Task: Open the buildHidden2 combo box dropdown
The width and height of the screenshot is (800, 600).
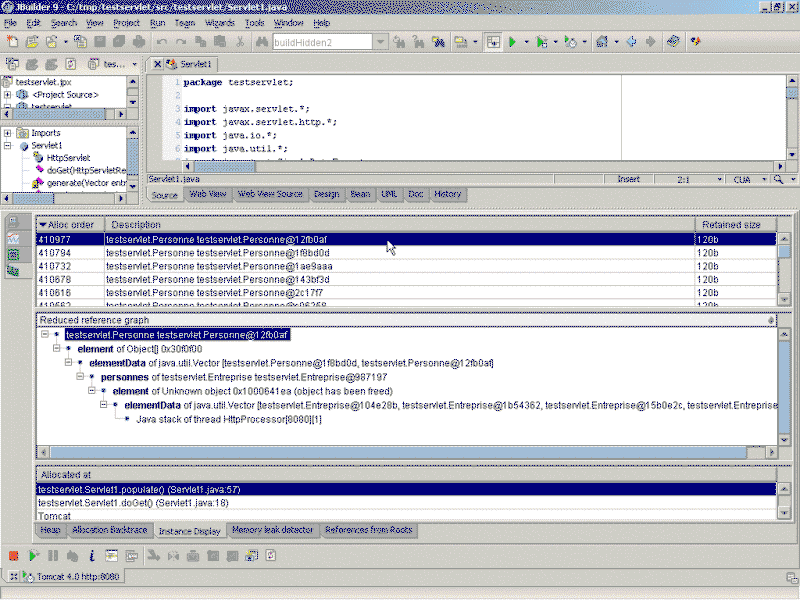Action: (381, 42)
